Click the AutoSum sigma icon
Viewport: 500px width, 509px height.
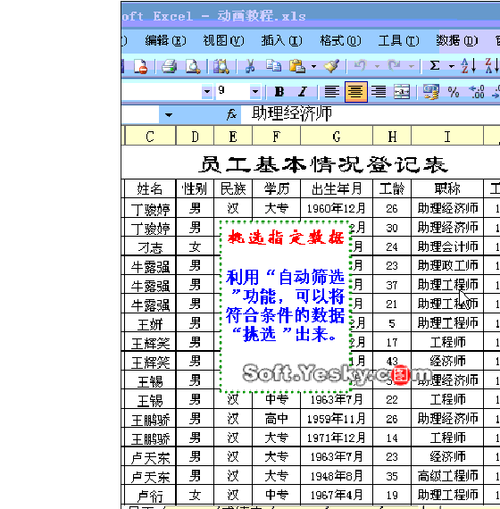(434, 66)
